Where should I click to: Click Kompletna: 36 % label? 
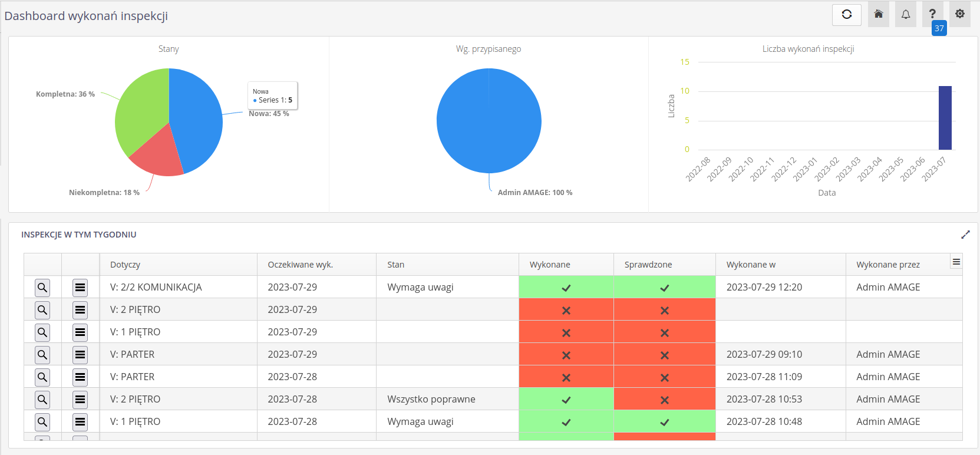(x=65, y=94)
